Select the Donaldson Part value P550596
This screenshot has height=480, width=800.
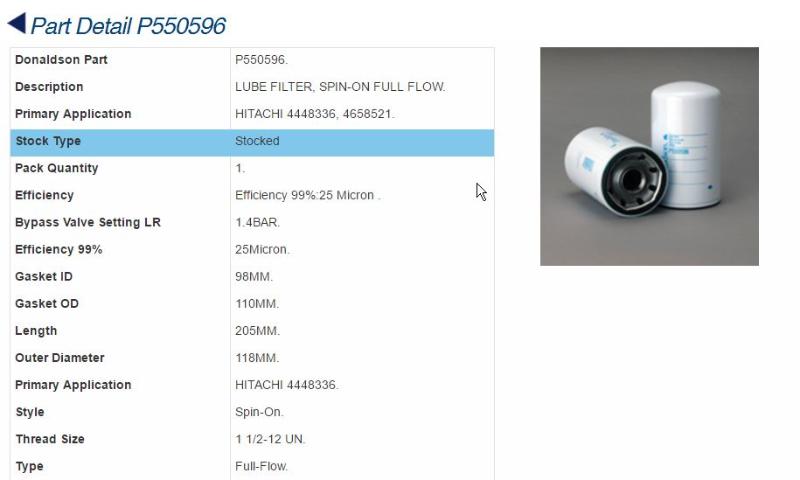pos(261,60)
